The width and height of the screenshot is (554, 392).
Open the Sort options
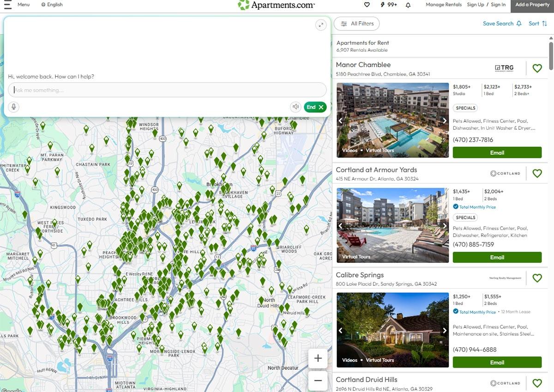click(x=538, y=24)
